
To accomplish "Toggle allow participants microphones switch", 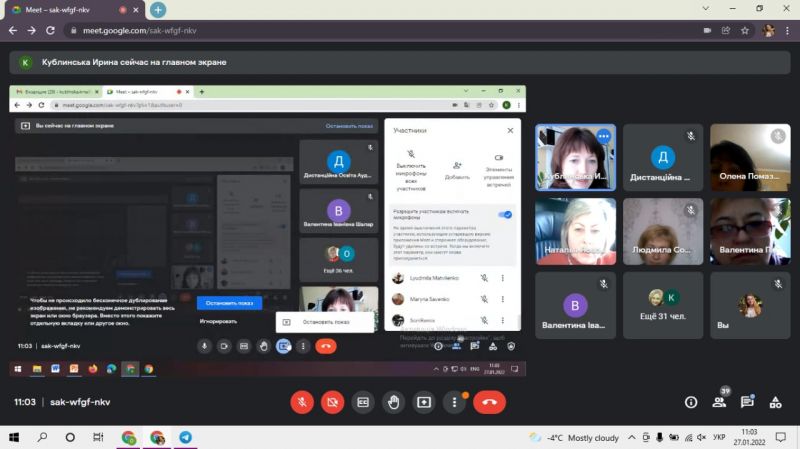I will pos(505,215).
